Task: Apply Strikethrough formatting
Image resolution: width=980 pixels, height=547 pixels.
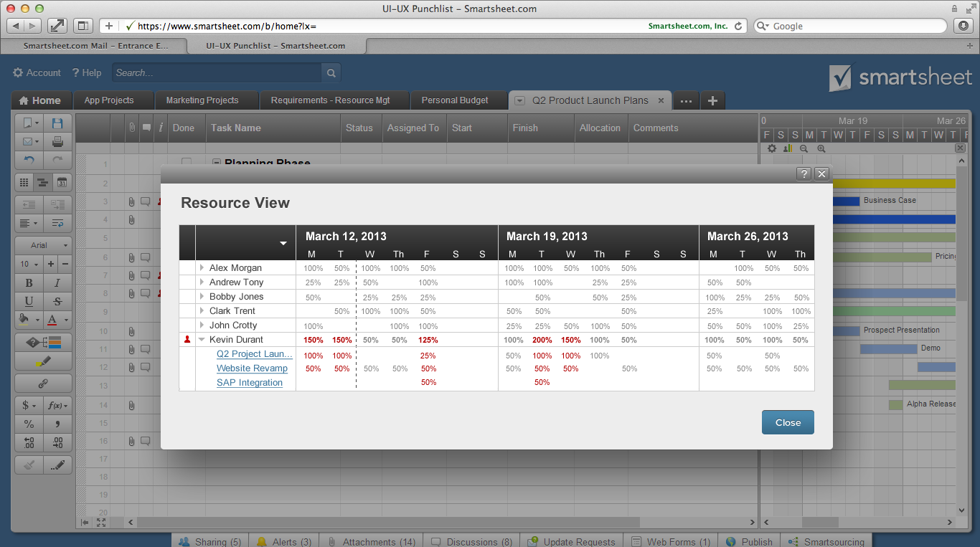Action: [x=58, y=302]
